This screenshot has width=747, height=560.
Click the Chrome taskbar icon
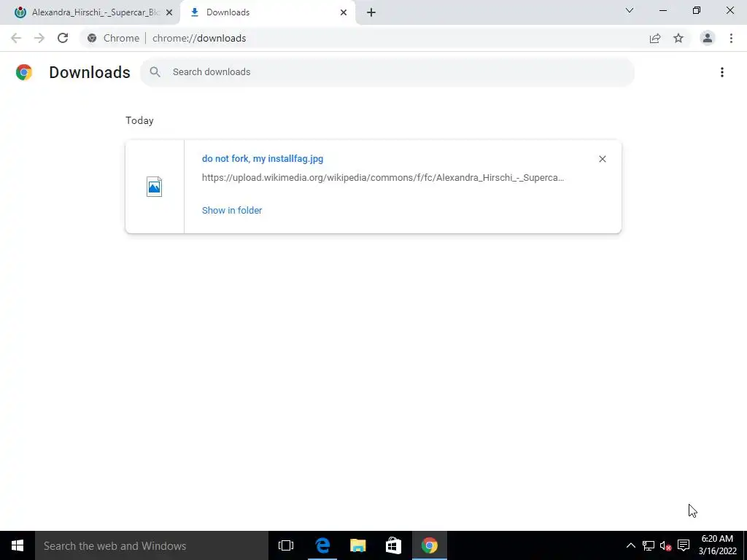coord(429,545)
